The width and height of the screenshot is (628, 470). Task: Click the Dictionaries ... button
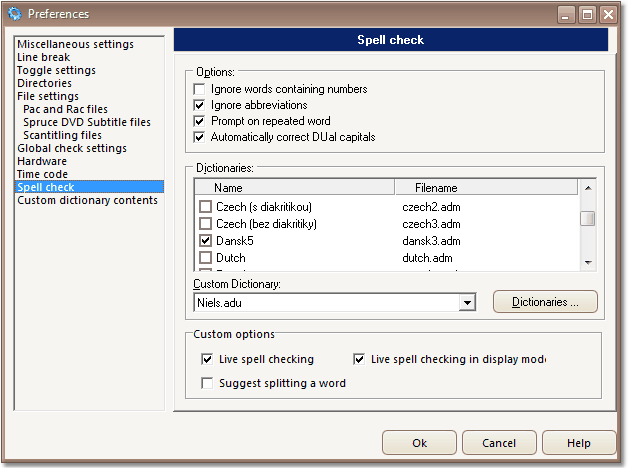click(545, 302)
